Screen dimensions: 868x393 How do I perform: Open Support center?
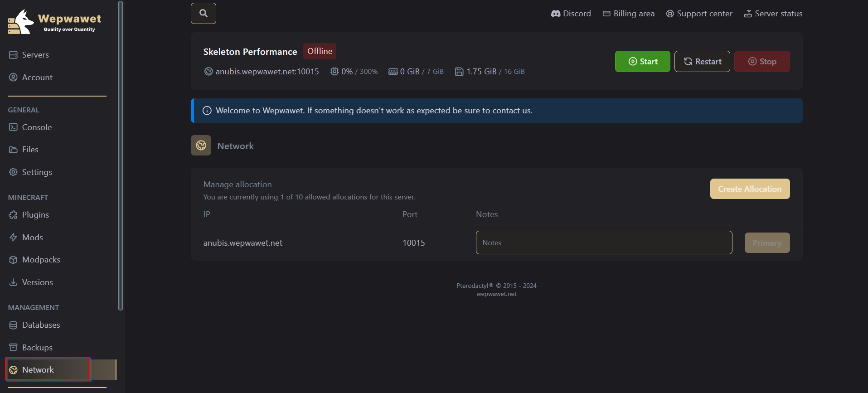699,14
